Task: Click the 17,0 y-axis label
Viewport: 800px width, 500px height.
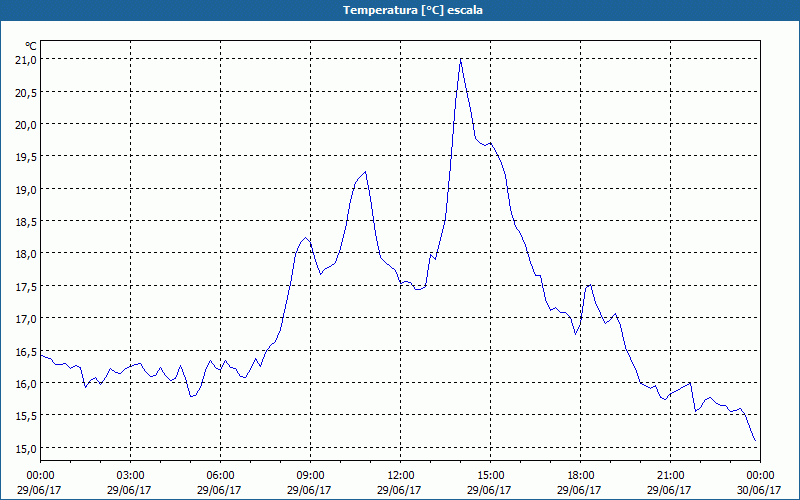Action: pos(26,318)
